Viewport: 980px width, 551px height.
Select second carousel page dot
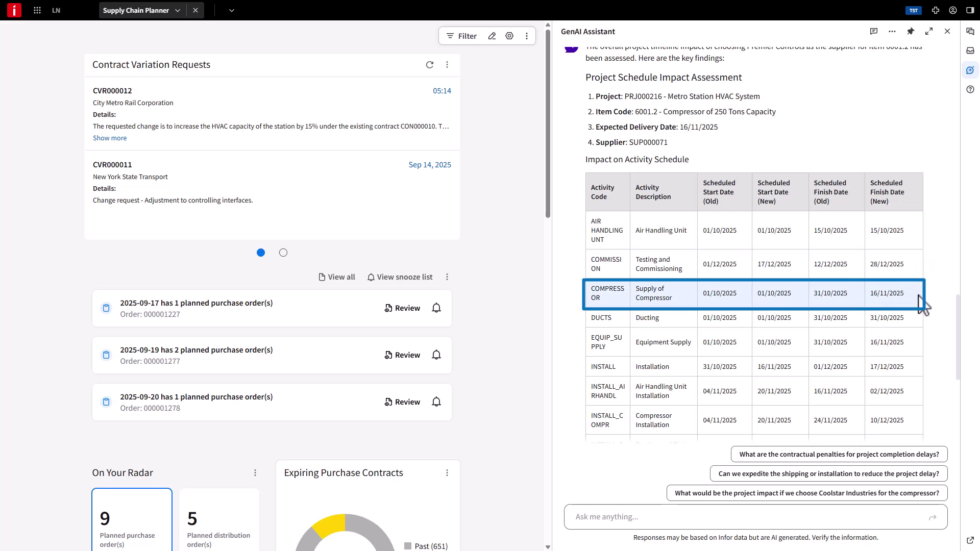click(283, 253)
